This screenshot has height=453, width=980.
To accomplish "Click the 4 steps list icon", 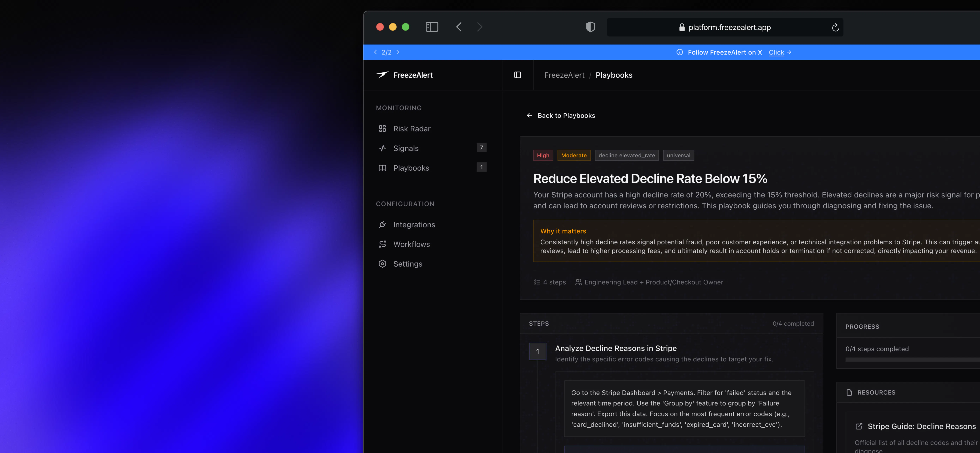I will pos(537,282).
